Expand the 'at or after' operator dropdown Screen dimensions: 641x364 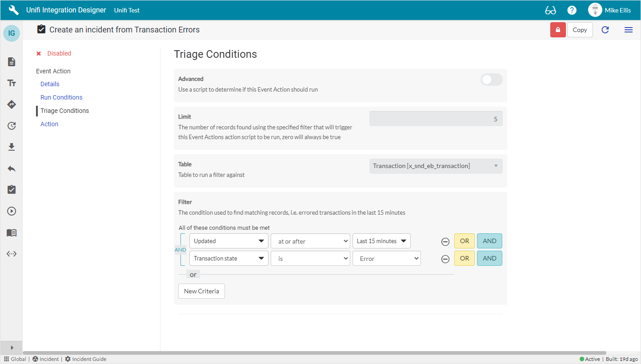[310, 241]
